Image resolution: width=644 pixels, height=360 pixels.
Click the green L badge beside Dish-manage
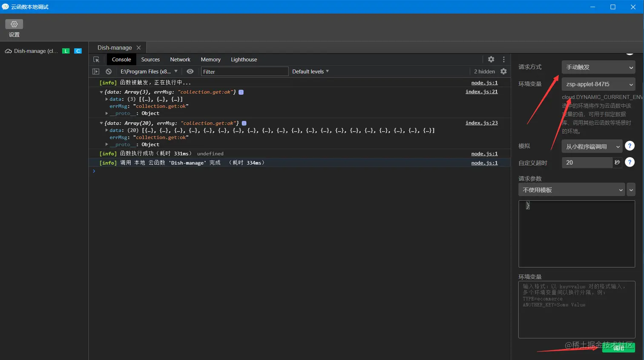click(x=66, y=51)
